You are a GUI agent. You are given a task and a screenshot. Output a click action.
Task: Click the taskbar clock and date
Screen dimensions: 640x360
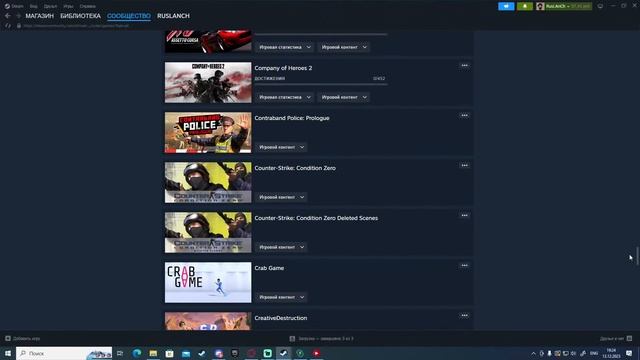pos(611,353)
